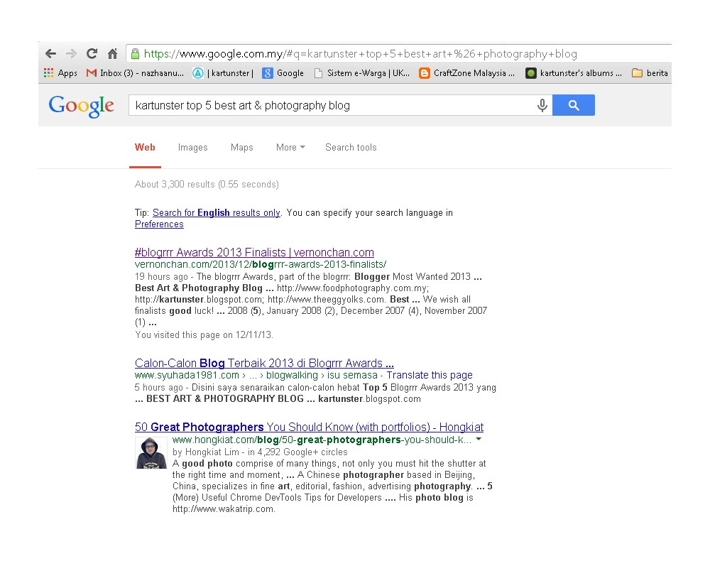Switch to the Maps tab
The width and height of the screenshot is (710, 588).
click(242, 147)
